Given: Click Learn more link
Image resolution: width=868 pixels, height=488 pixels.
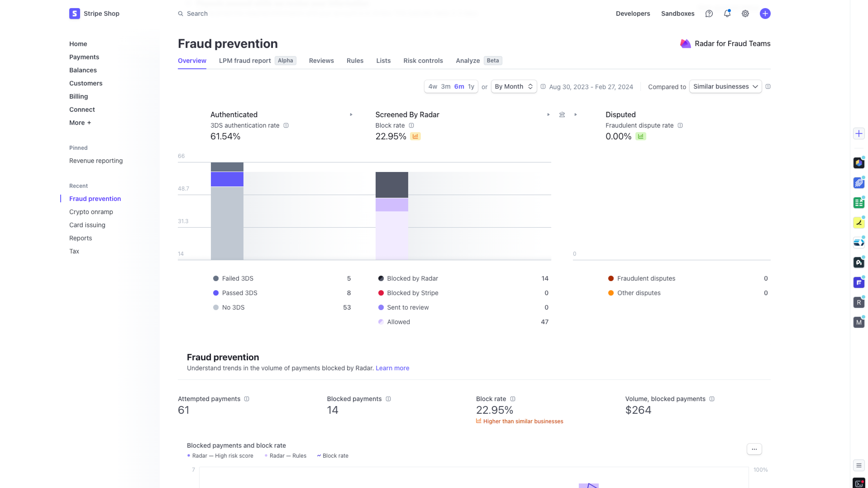Looking at the screenshot, I should pos(393,368).
